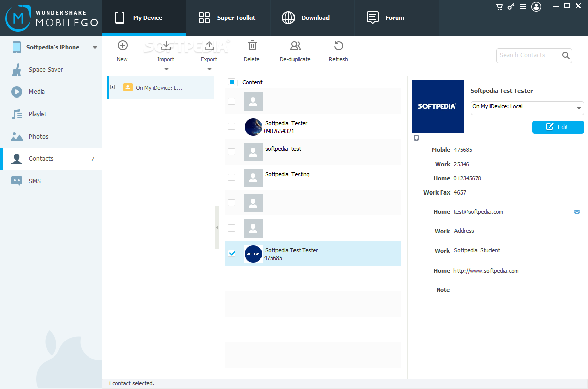Open the hamburger menu icon
The image size is (588, 389).
(x=523, y=7)
